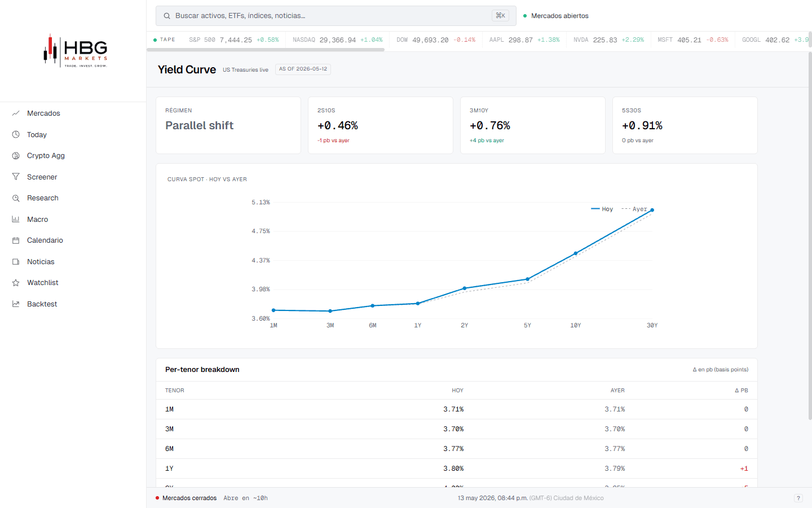812x508 pixels.
Task: Click the Noticias newspaper icon
Action: 16,261
